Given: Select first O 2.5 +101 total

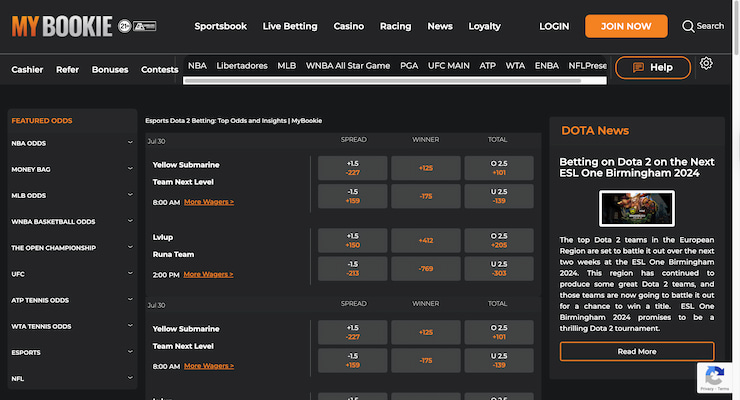Looking at the screenshot, I should 499,168.
